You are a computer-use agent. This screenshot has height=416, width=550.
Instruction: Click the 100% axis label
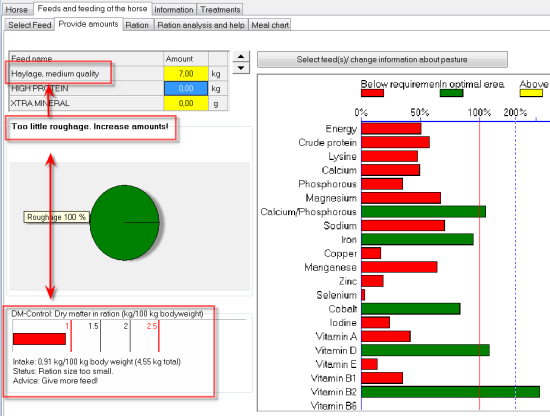pos(479,112)
